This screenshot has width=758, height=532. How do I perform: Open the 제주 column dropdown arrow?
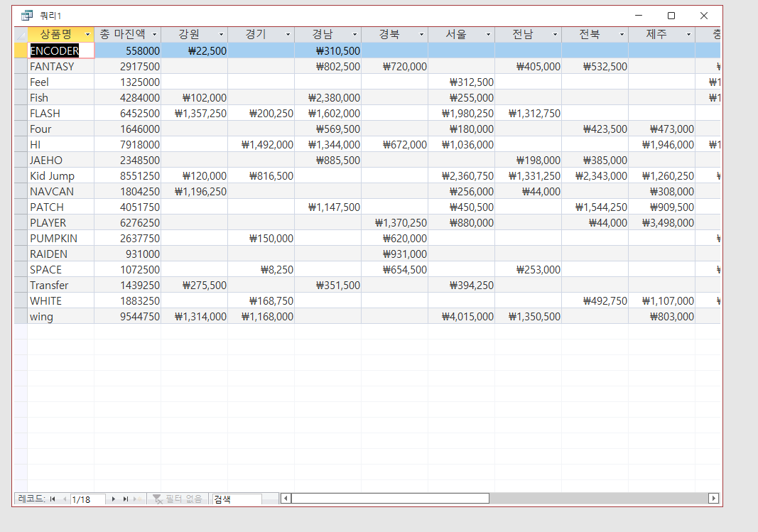coord(688,35)
